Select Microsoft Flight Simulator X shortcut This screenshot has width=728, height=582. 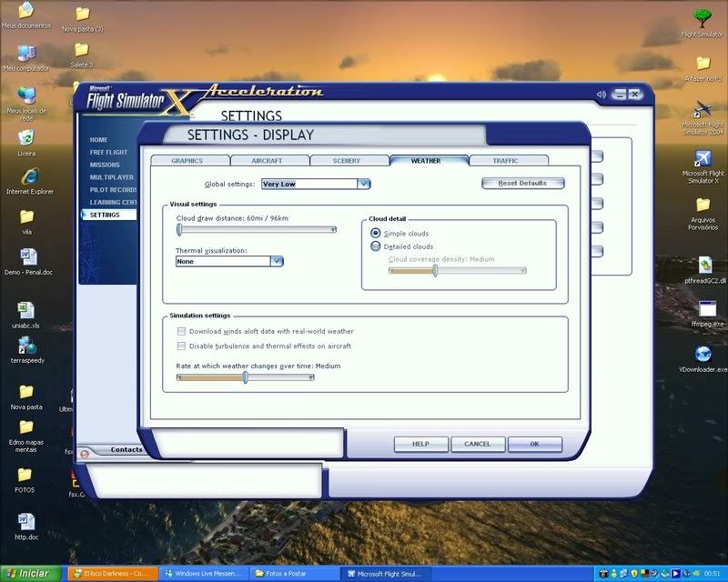703,159
